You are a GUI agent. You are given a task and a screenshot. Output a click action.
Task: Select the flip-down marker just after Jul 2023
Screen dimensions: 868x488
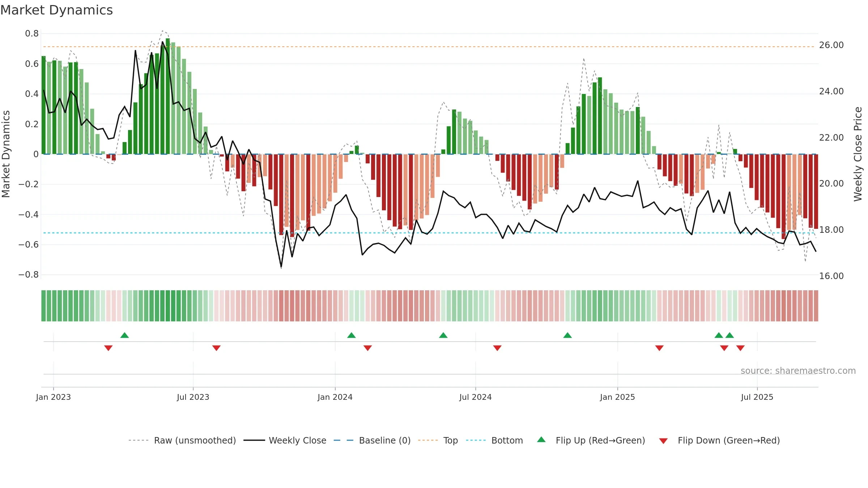pos(216,348)
